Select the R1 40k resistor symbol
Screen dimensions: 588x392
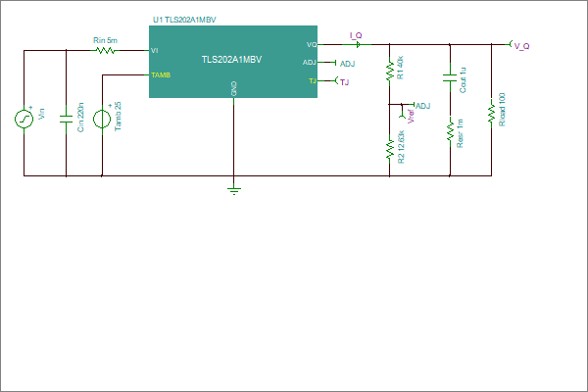[390, 72]
